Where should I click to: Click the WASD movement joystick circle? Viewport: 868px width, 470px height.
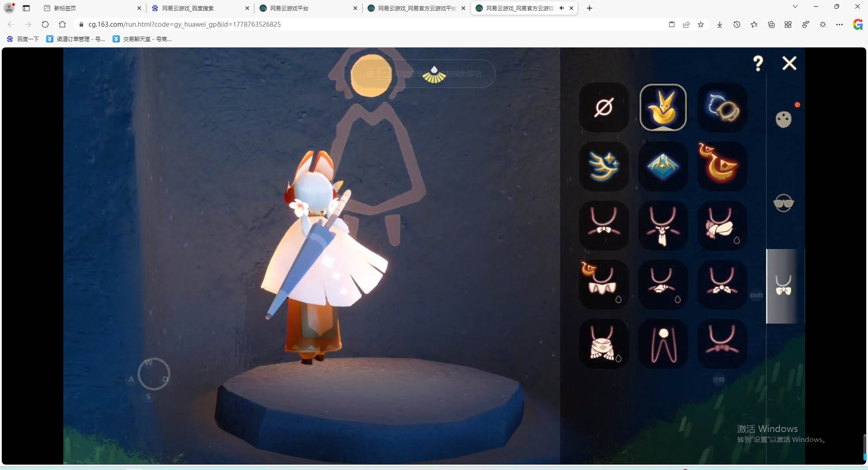point(154,374)
